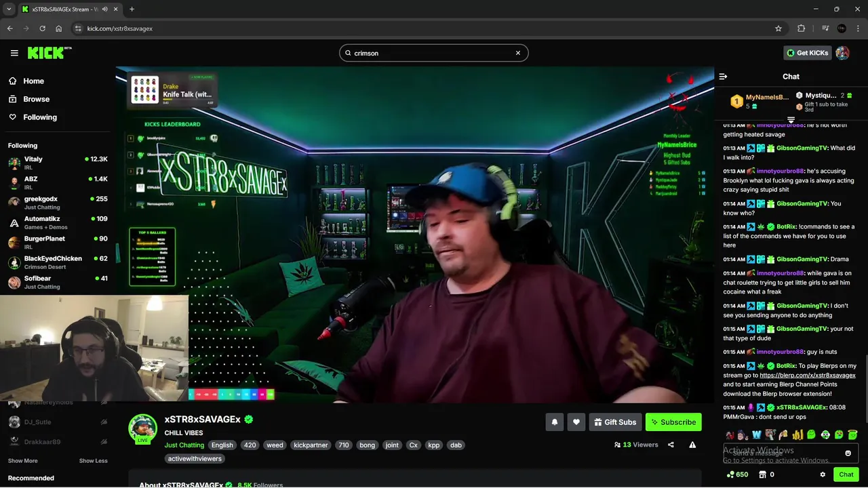Expand the gift leaderboard drag handle
The image size is (868, 488).
[x=791, y=120]
